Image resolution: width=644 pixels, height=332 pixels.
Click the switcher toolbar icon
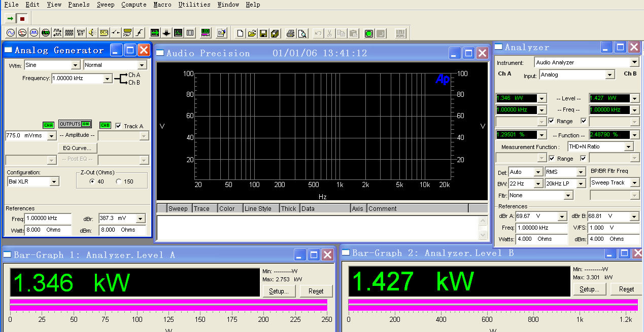[x=116, y=33]
